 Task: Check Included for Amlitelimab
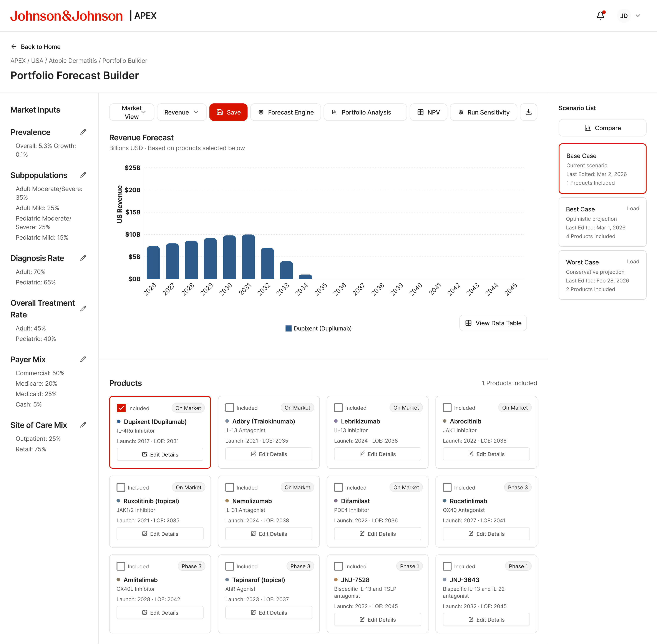[x=121, y=566]
